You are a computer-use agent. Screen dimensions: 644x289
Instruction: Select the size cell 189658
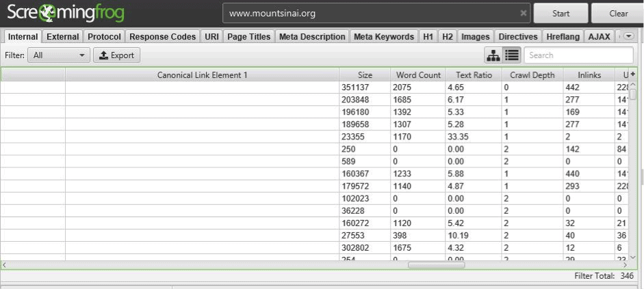(x=365, y=124)
